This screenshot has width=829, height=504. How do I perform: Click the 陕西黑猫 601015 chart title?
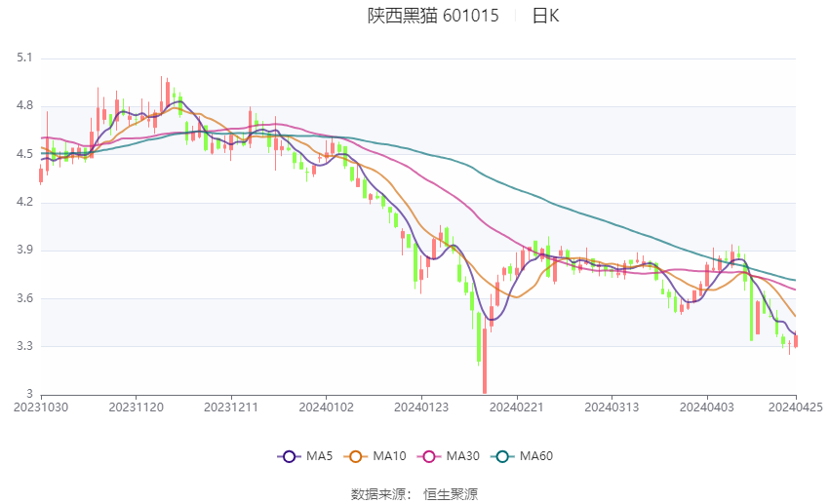click(x=433, y=16)
